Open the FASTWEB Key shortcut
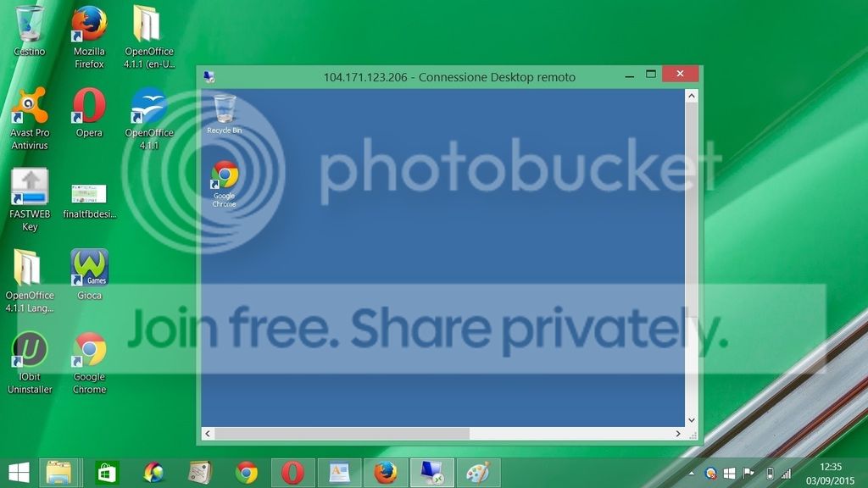The height and width of the screenshot is (488, 868). pos(30,200)
